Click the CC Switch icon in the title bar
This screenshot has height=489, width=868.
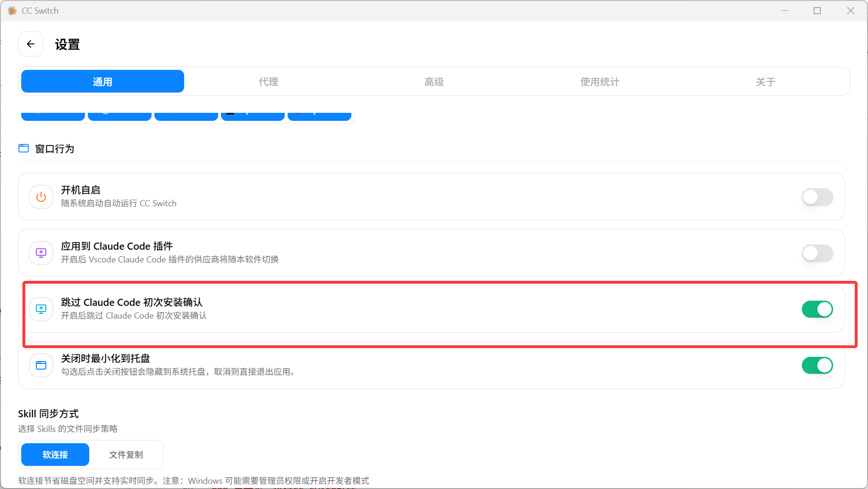pyautogui.click(x=12, y=10)
